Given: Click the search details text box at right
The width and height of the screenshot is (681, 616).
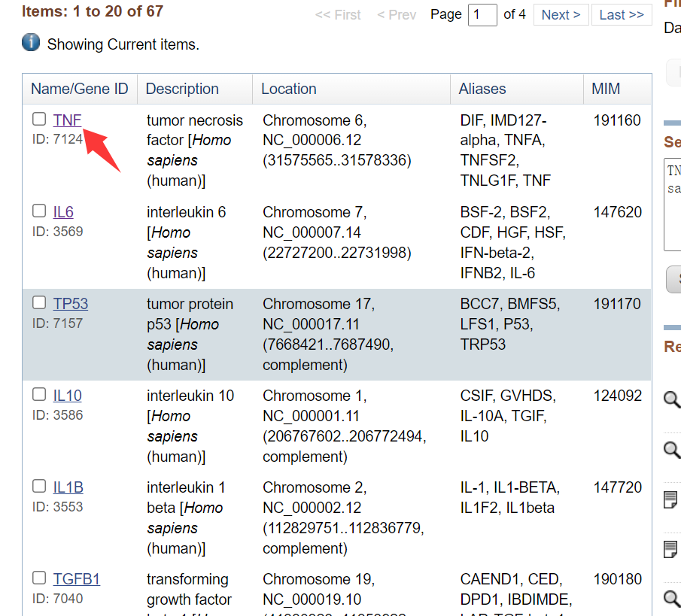Looking at the screenshot, I should tap(672, 205).
